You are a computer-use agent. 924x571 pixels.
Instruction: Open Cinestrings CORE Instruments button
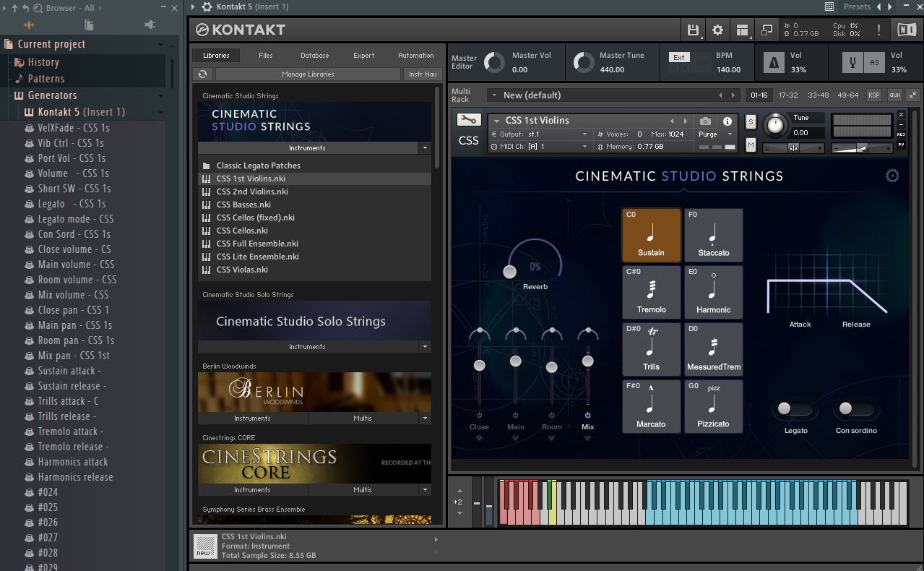[252, 489]
